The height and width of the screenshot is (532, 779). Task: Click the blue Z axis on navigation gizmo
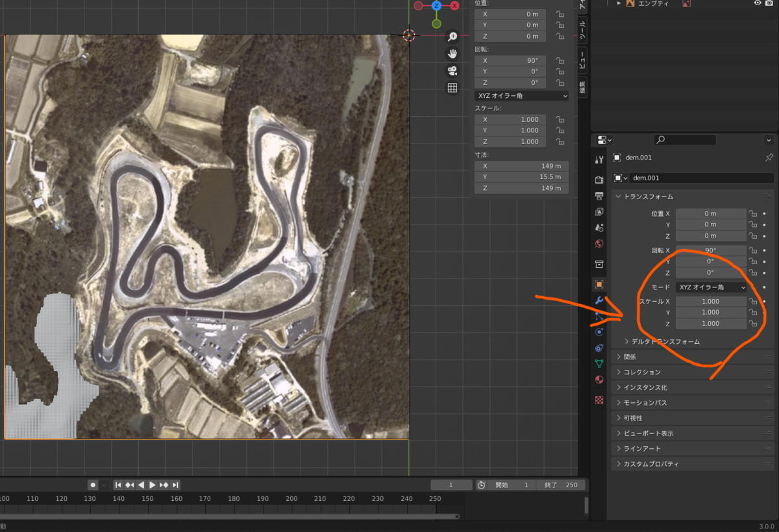pos(436,5)
